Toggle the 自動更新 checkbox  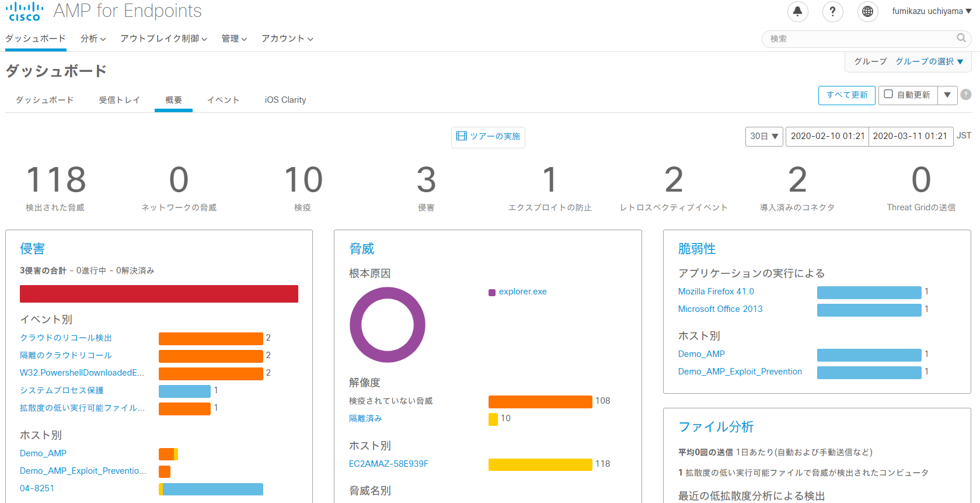click(x=888, y=94)
